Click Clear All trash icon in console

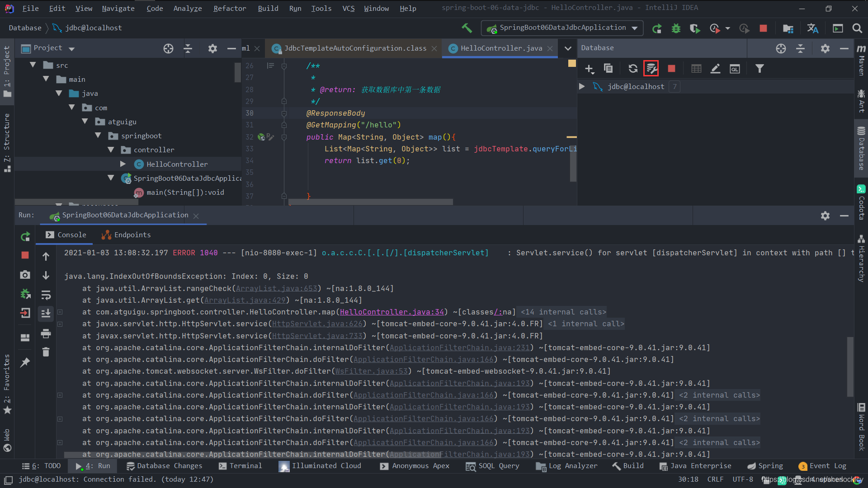[x=46, y=352]
